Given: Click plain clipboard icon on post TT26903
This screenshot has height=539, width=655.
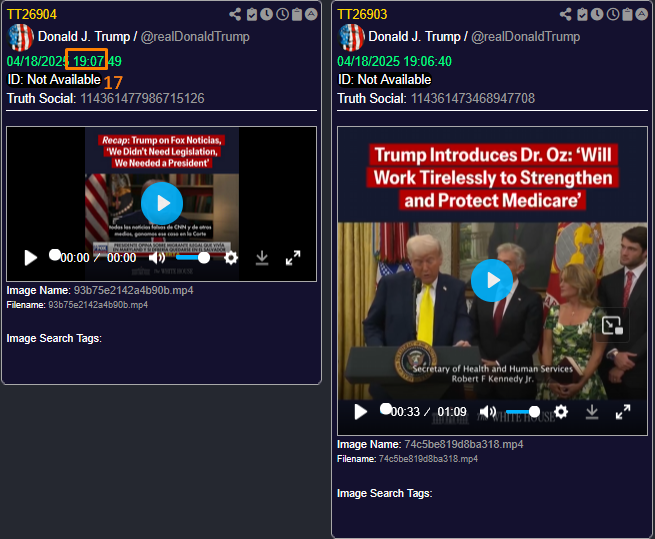Looking at the screenshot, I should (x=627, y=14).
